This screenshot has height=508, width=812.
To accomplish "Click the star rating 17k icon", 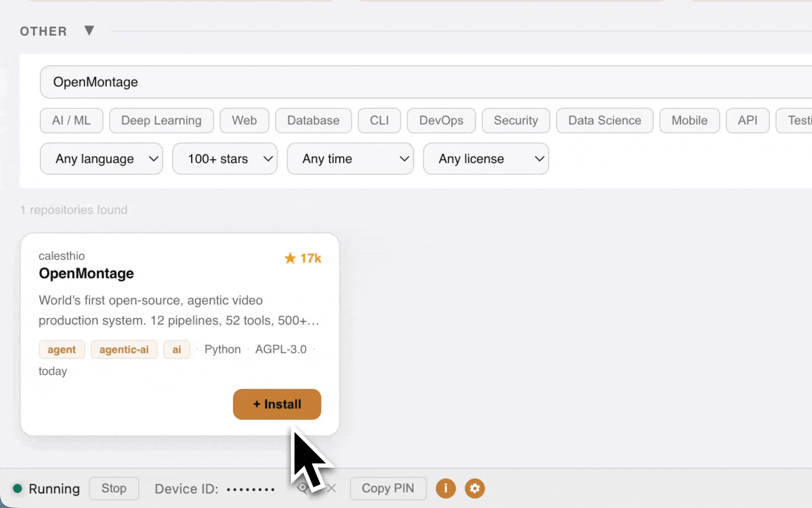I will pos(290,258).
